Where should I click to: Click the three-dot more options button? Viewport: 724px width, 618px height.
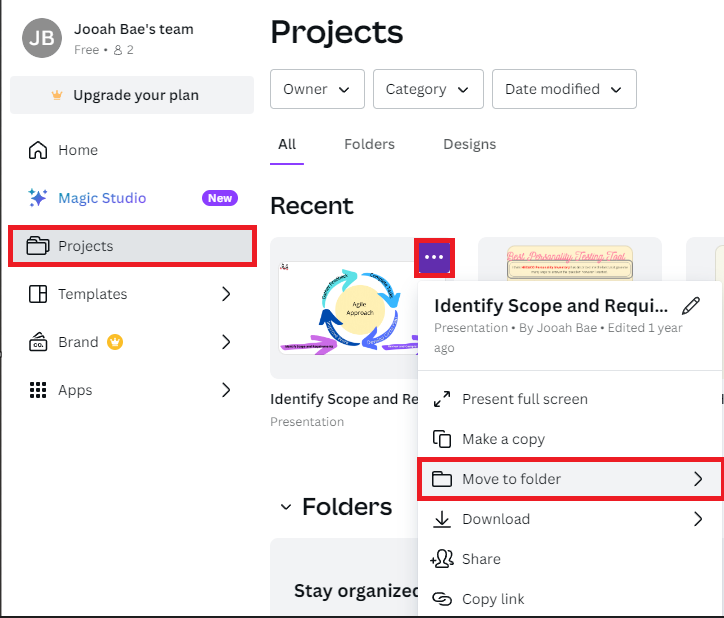(x=435, y=257)
